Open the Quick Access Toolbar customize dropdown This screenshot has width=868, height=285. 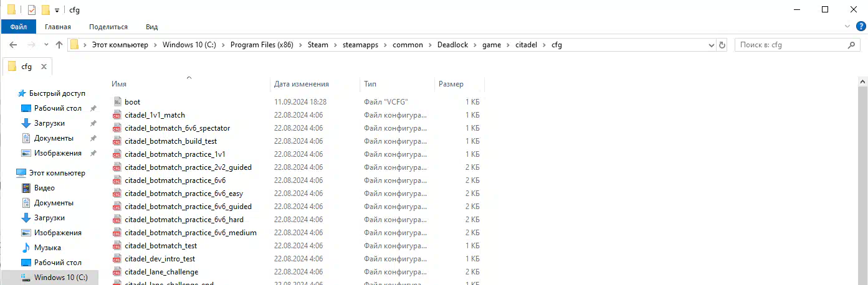click(x=57, y=10)
